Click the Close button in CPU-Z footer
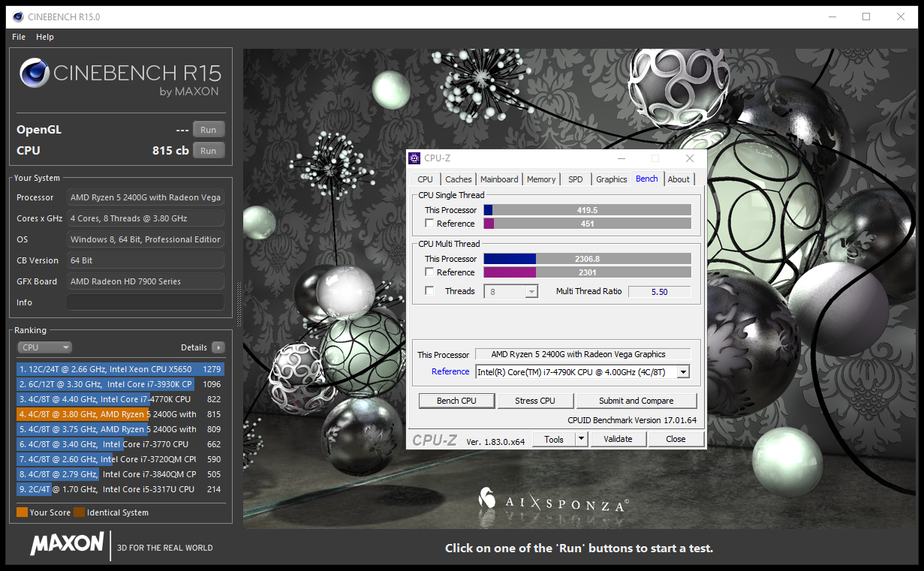This screenshot has width=924, height=571. pos(676,439)
